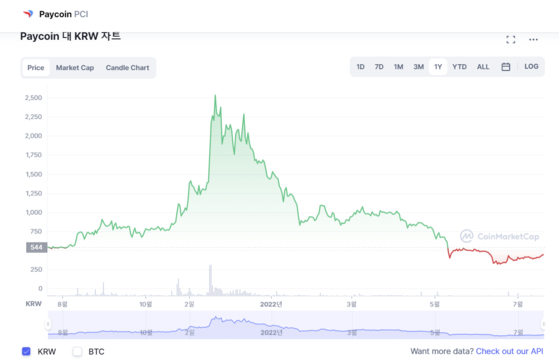The image size is (559, 364).
Task: Select the 7D time range
Action: [379, 67]
